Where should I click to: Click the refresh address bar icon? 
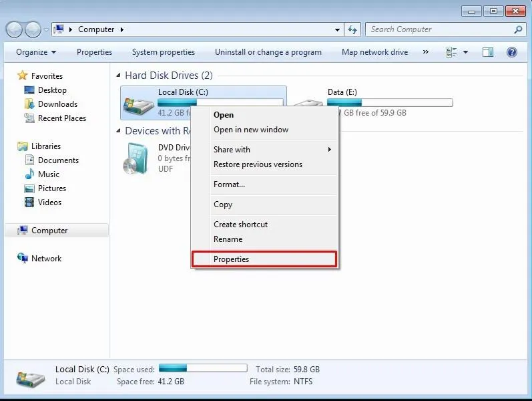[x=352, y=29]
